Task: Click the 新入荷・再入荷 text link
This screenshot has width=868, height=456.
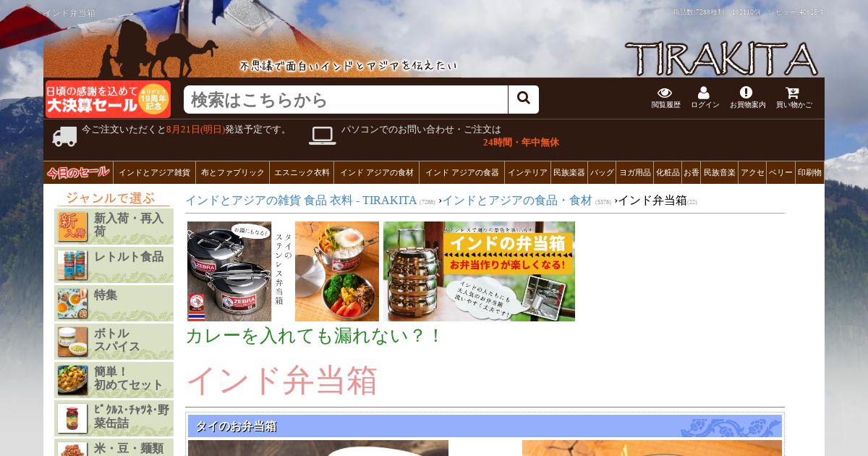Action: tap(129, 224)
